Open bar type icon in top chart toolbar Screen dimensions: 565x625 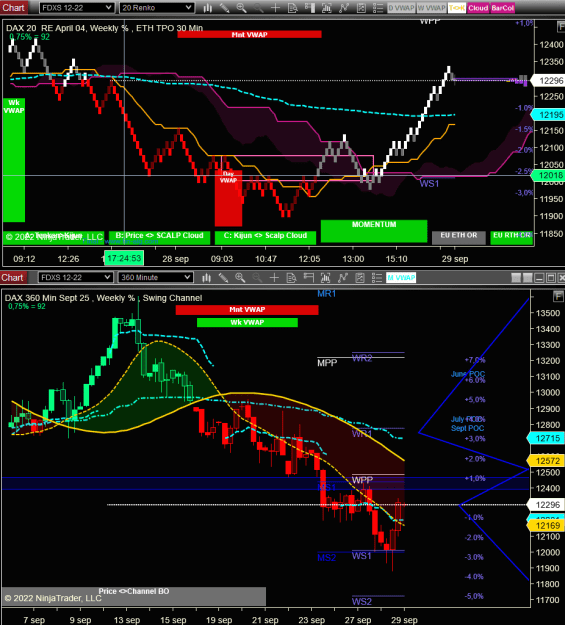click(207, 8)
